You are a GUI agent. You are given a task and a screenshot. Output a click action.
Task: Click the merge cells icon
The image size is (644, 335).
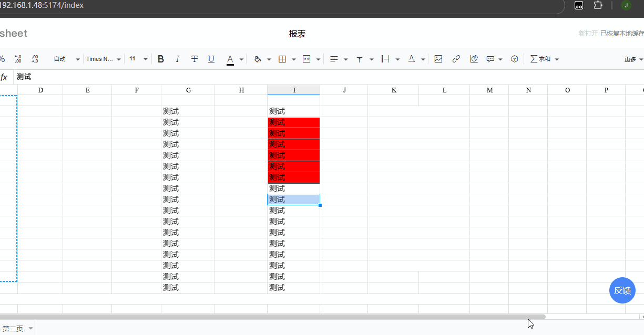click(307, 59)
